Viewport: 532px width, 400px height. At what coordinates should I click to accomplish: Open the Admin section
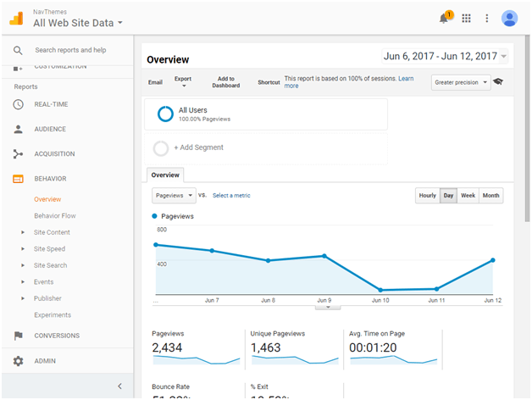click(45, 361)
